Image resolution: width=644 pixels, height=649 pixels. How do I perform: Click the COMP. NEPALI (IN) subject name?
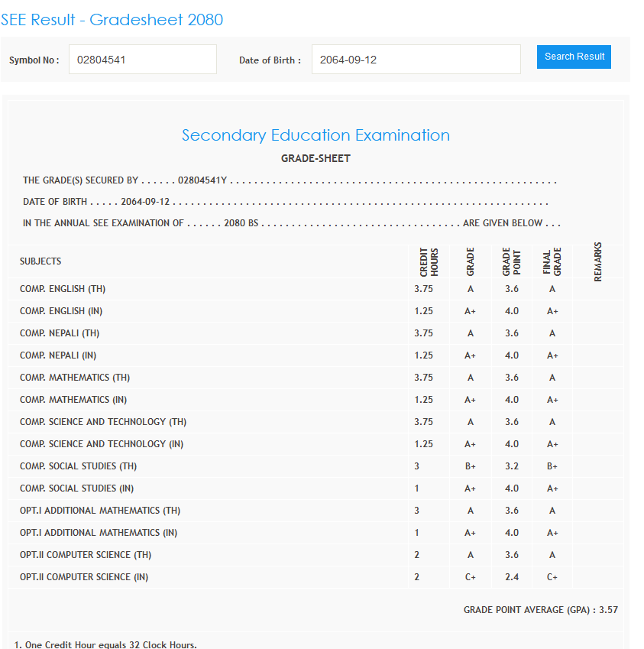tap(60, 355)
